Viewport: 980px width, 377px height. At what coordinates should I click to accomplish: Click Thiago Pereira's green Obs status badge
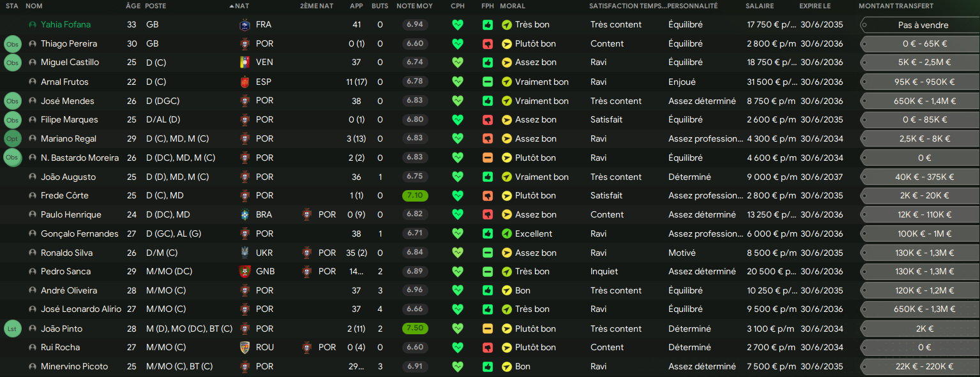click(12, 44)
